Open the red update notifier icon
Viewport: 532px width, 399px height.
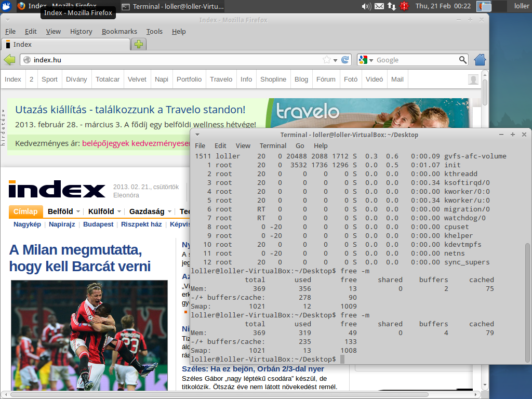click(404, 6)
